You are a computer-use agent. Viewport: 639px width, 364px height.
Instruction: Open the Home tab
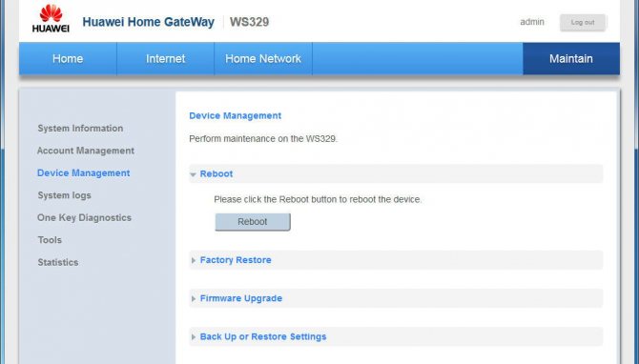click(x=68, y=59)
